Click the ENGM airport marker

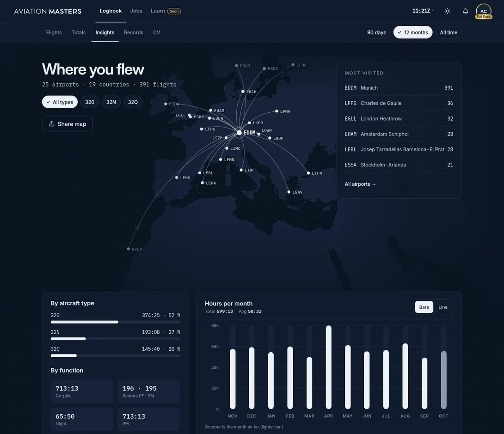236,66
